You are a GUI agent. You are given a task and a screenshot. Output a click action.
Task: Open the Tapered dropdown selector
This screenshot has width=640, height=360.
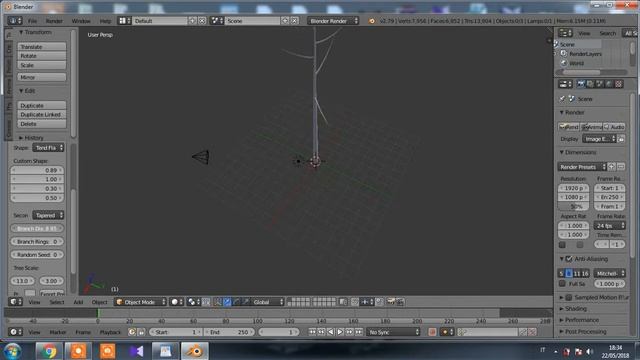tap(48, 215)
